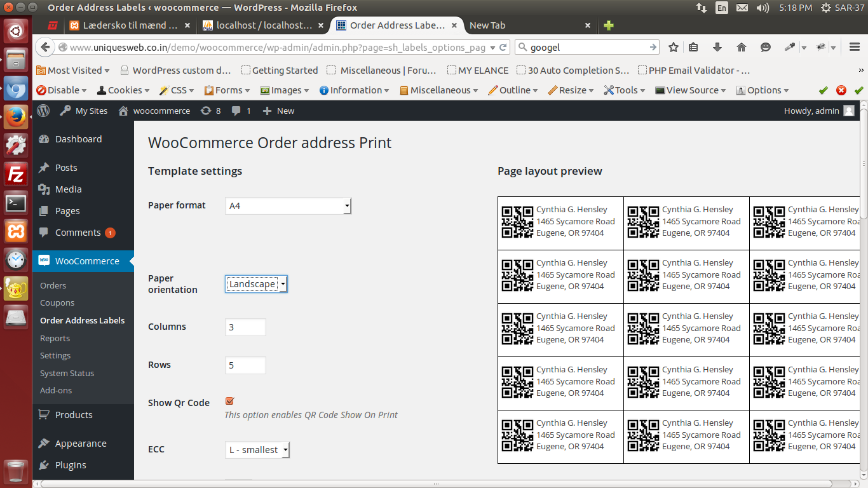Open the View Source developer toolbar menu
The image size is (868, 488).
691,90
